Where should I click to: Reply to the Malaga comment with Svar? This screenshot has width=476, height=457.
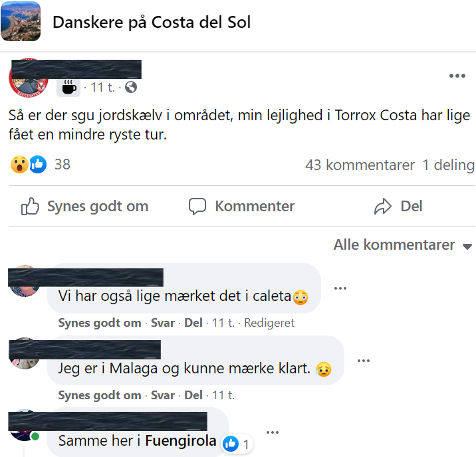click(163, 395)
